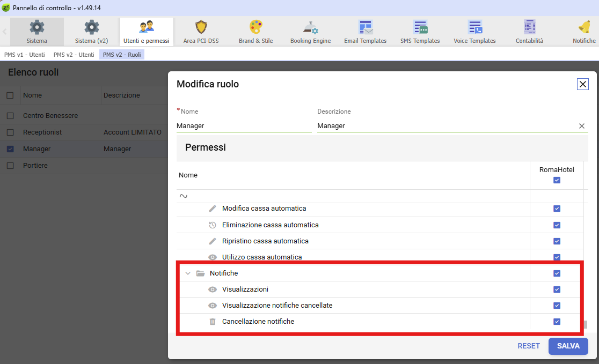Switch to the PMS v2 - Utenti tab

74,55
